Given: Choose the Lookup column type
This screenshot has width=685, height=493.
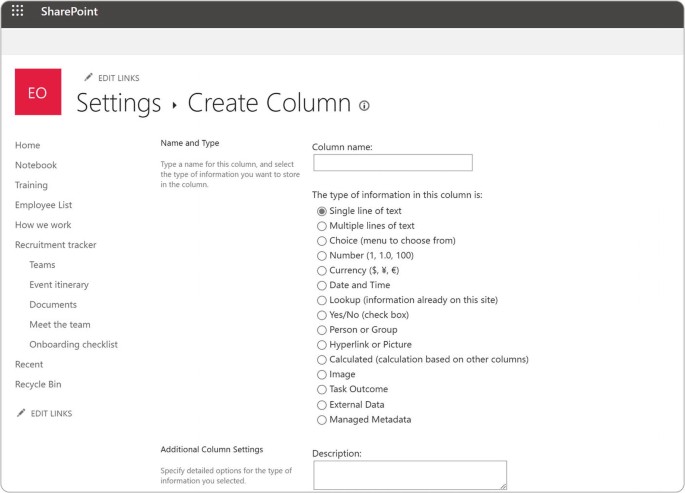Looking at the screenshot, I should point(322,300).
